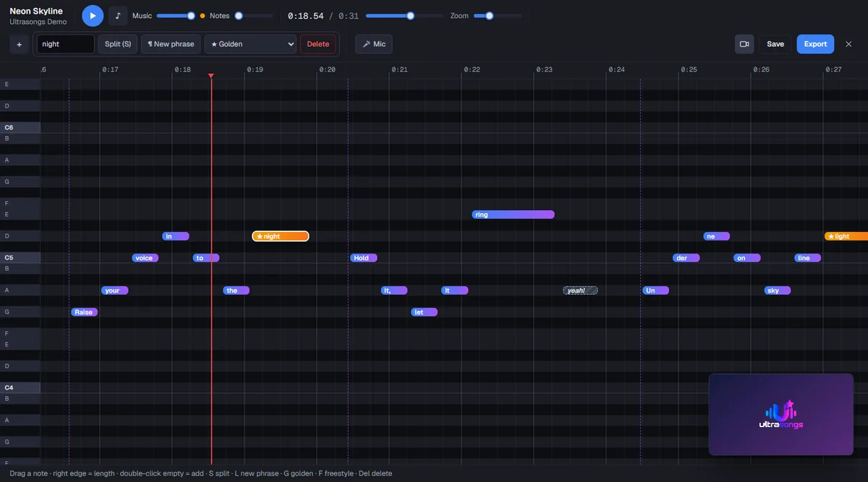Image resolution: width=868 pixels, height=482 pixels.
Task: Select the 'your' note
Action: [x=114, y=291]
